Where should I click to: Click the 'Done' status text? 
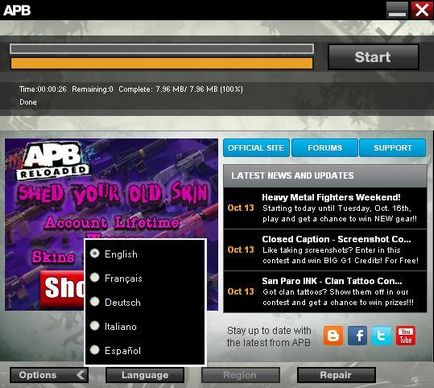coord(28,102)
